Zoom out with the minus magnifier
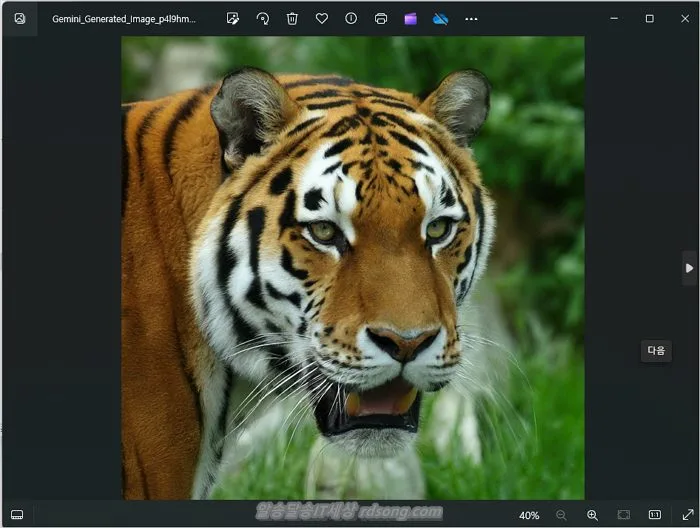Image resolution: width=700 pixels, height=528 pixels. pyautogui.click(x=561, y=515)
